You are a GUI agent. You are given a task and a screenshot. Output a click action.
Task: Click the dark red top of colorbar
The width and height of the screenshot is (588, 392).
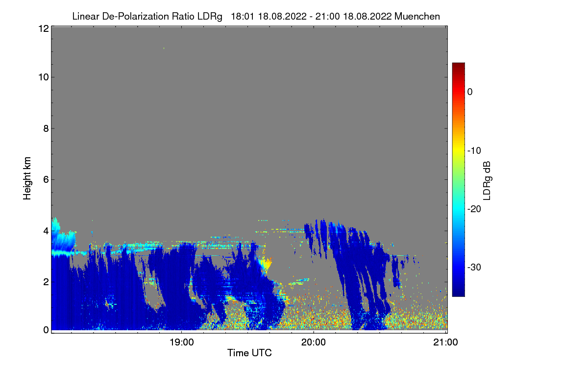[458, 66]
